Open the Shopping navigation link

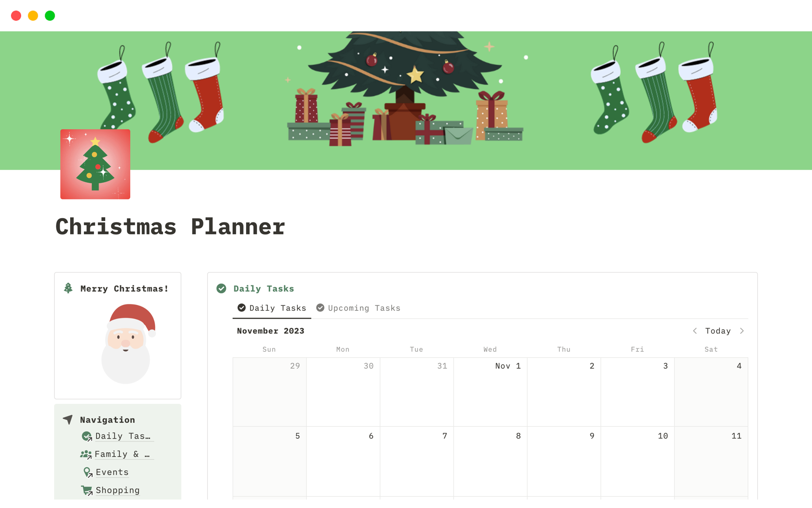118,490
